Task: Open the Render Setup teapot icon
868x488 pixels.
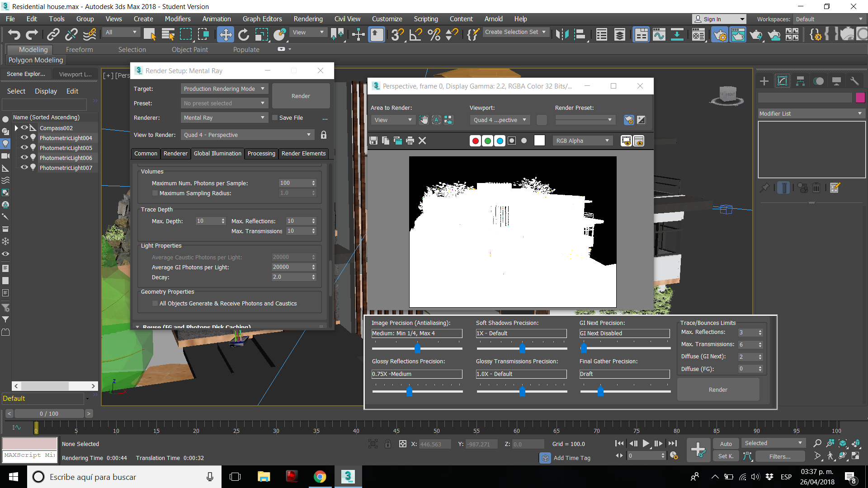Action: tap(720, 34)
